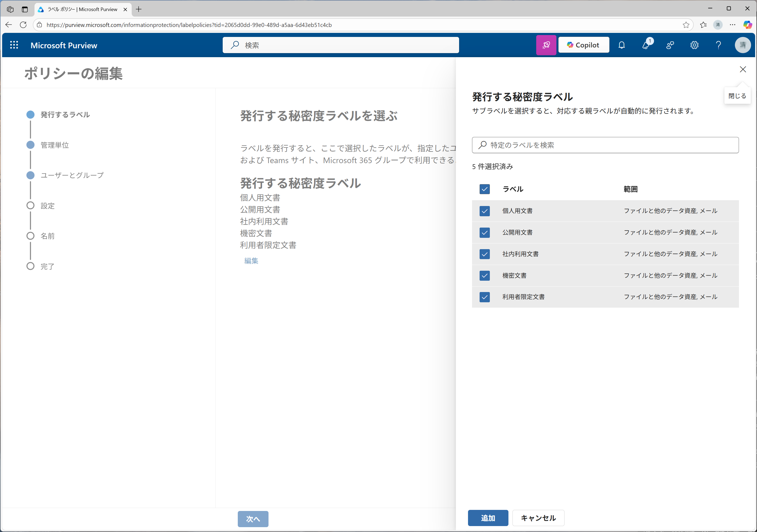Uncheck the 個人用文書 label checkbox

(x=484, y=211)
